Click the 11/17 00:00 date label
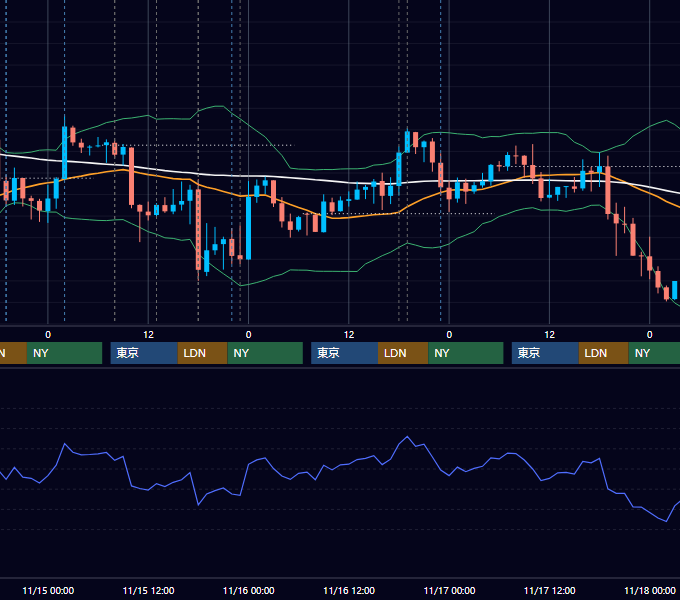The image size is (680, 600). (449, 590)
